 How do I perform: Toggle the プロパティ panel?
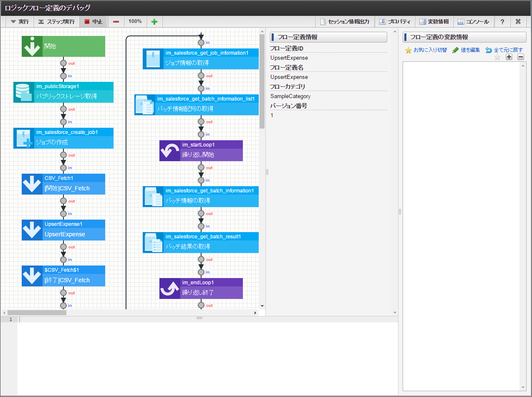(x=395, y=22)
